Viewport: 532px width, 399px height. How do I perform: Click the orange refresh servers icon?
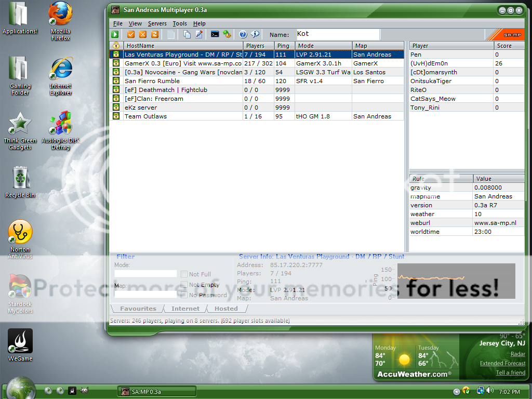click(155, 34)
